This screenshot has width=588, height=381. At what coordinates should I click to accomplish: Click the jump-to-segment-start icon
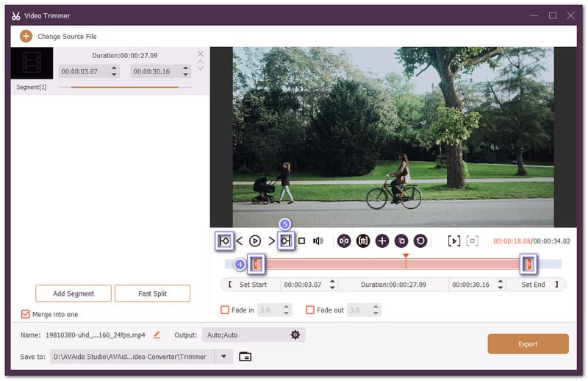[224, 241]
